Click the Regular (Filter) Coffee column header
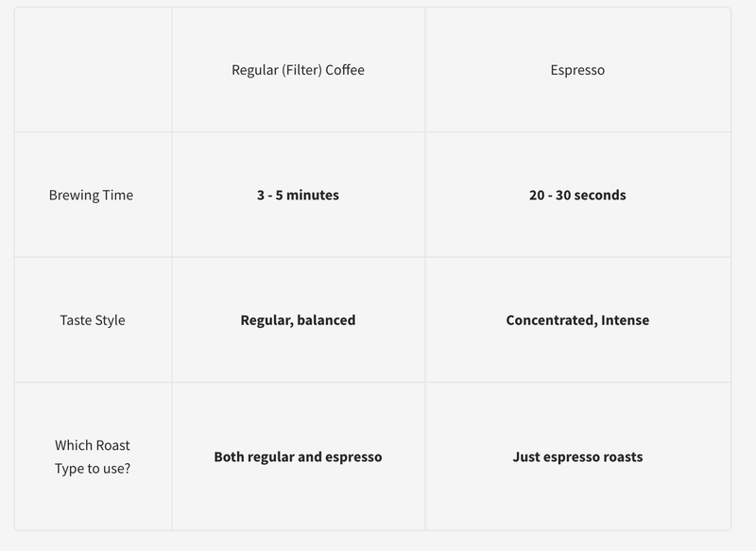756x551 pixels. click(x=298, y=70)
